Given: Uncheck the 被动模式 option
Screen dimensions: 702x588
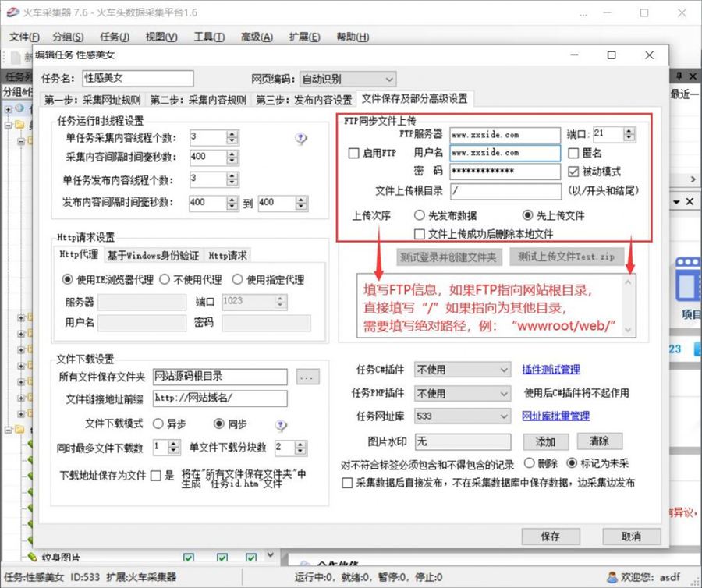Looking at the screenshot, I should point(574,172).
